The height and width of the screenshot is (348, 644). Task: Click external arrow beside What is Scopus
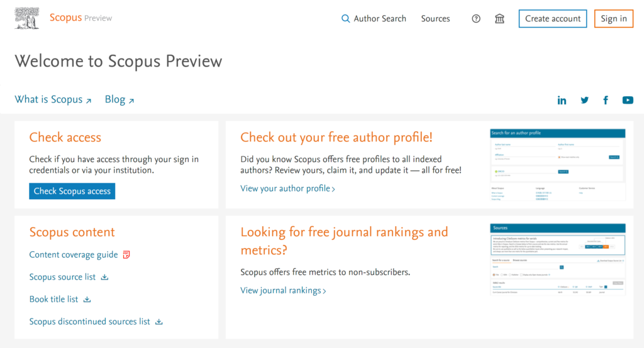click(88, 101)
